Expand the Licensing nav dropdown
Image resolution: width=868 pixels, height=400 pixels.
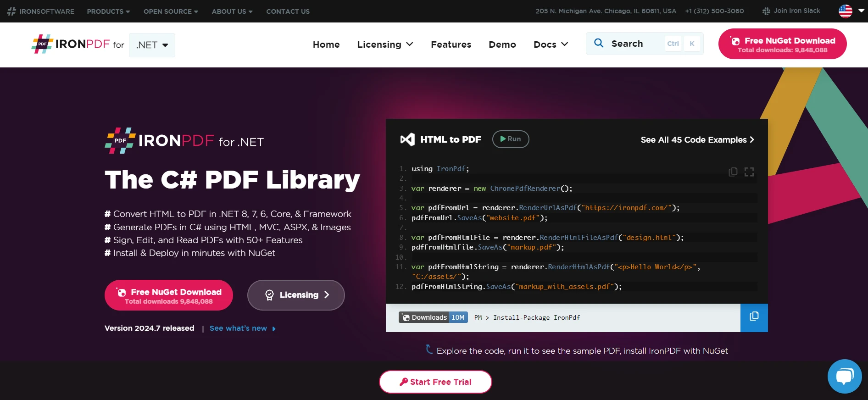click(385, 44)
